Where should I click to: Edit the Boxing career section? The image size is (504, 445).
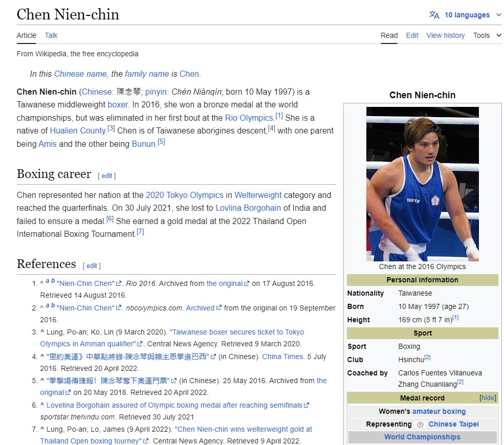(x=107, y=176)
